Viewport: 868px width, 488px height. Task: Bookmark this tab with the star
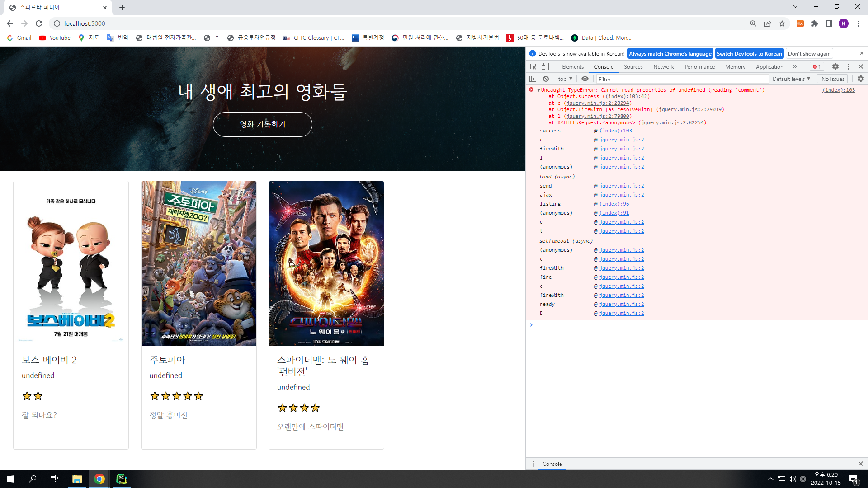coord(782,23)
